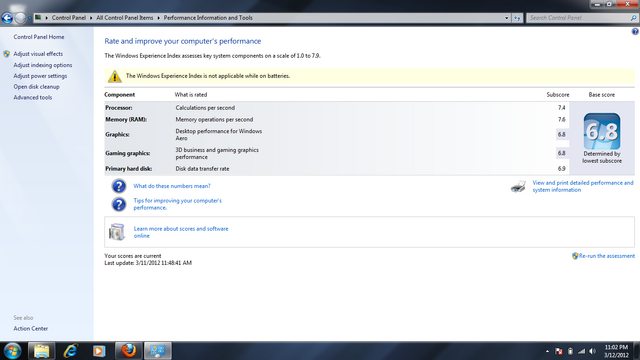Launch Internet Explorer from taskbar
Image resolution: width=640 pixels, height=360 pixels.
tap(70, 351)
